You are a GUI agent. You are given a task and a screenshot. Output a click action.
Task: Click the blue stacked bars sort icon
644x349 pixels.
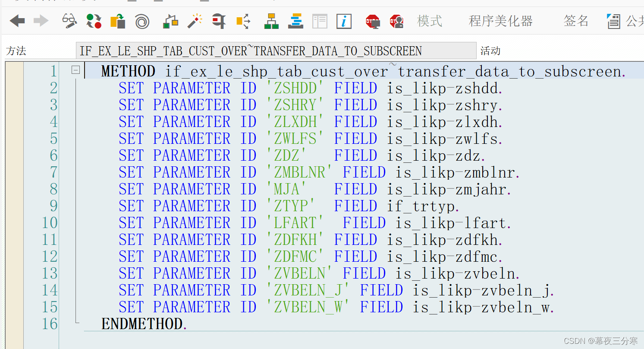[295, 20]
